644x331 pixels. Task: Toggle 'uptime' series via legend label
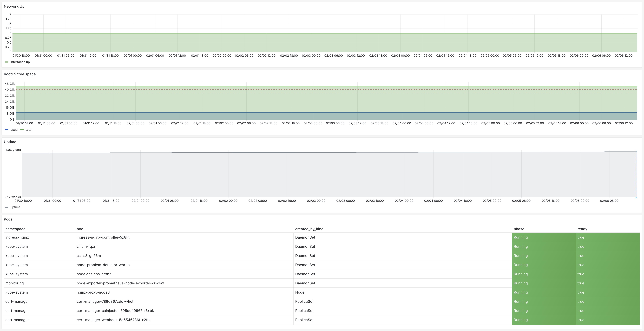16,207
